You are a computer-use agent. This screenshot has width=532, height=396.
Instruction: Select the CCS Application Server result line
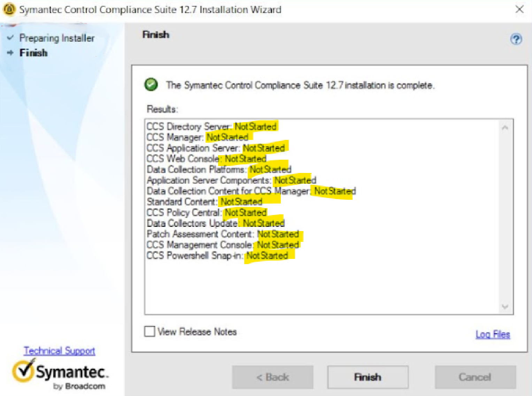coord(216,148)
